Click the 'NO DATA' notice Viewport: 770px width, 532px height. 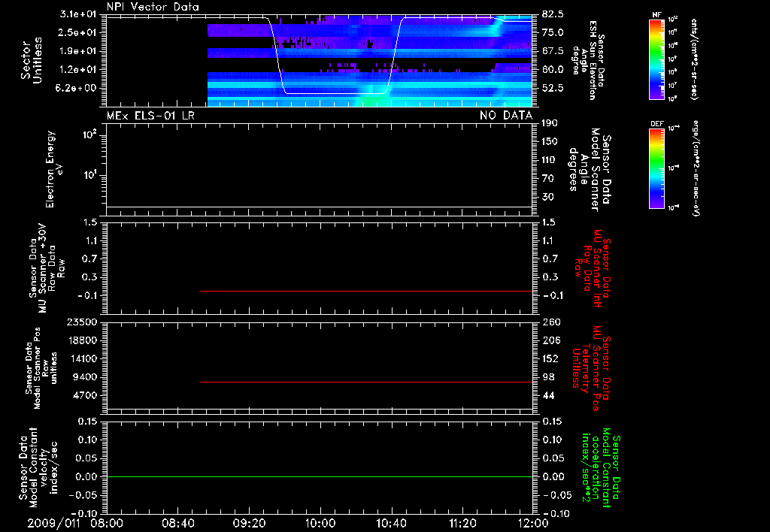506,116
